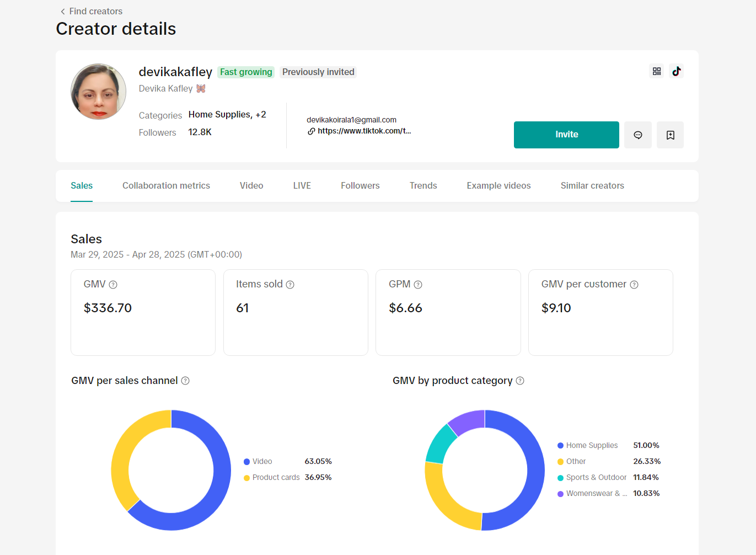Screen dimensions: 756x555
Task: Expand the +2 additional categories
Action: click(x=261, y=115)
